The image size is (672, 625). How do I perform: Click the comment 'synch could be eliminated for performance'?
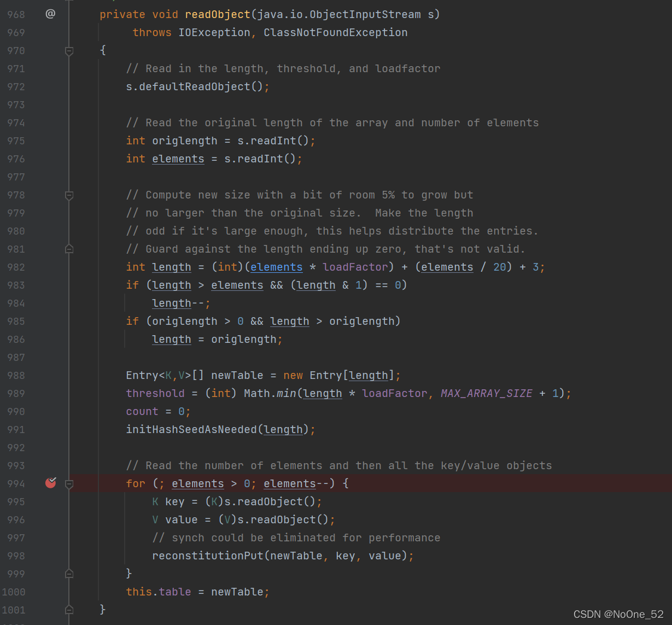[x=296, y=538]
